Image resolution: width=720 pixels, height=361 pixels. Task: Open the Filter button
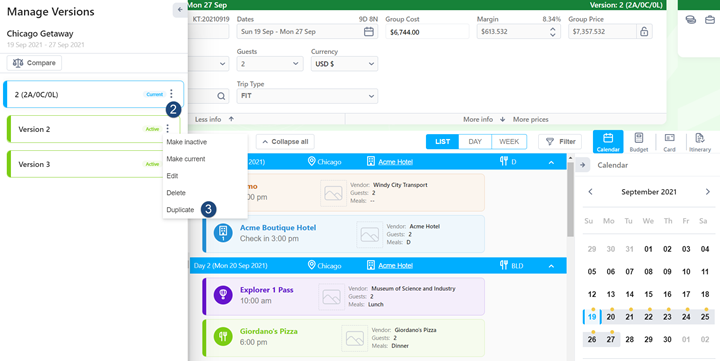560,141
